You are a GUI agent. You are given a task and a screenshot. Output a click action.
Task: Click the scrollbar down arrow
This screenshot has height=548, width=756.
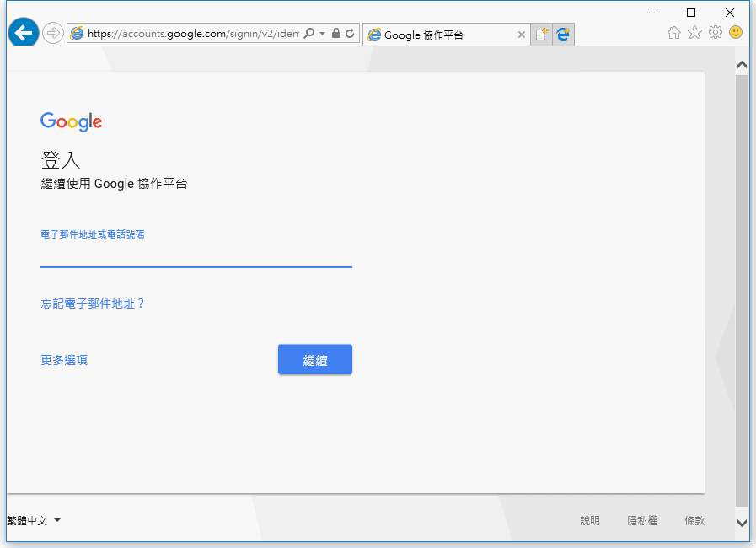[x=743, y=523]
